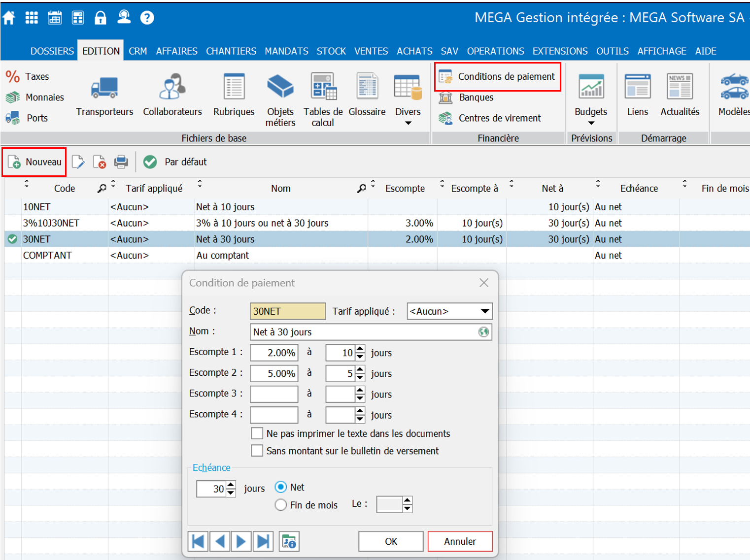Go to first record in dialog

198,541
